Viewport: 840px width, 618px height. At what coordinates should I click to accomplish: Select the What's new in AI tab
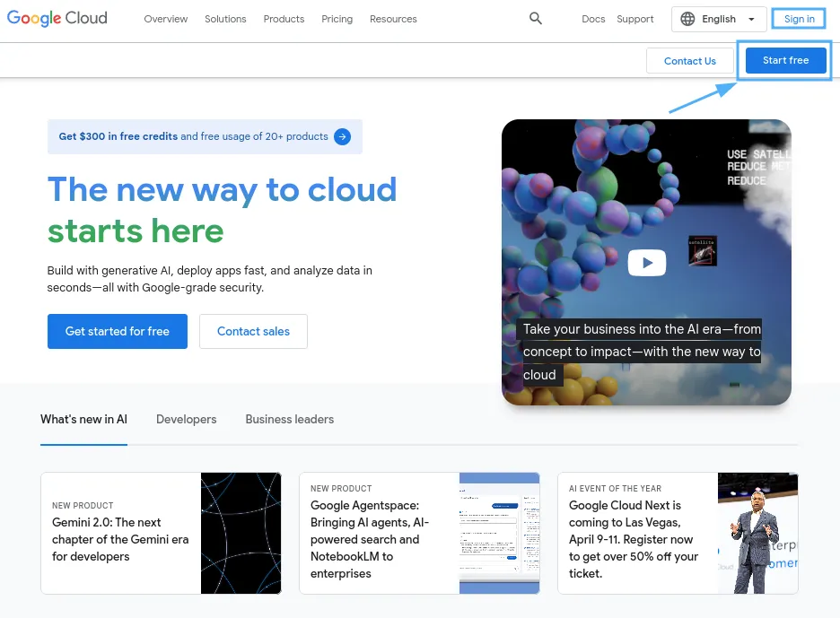pyautogui.click(x=83, y=419)
